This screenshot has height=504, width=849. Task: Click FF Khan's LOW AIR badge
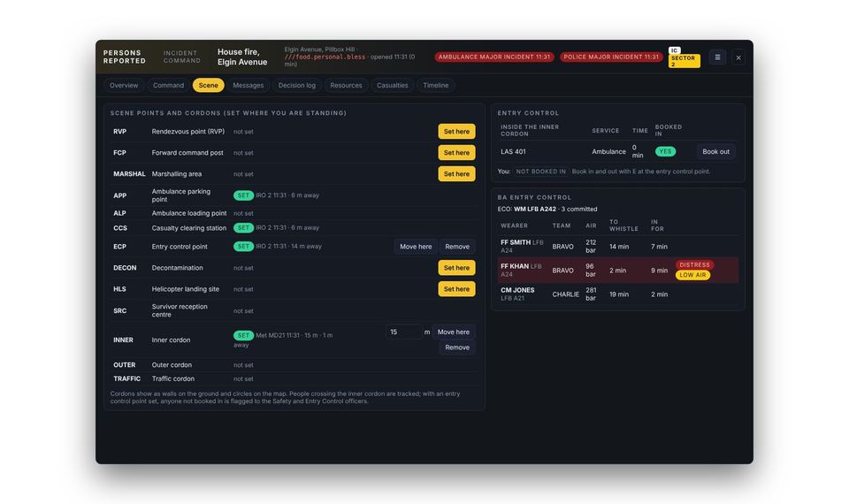point(692,275)
